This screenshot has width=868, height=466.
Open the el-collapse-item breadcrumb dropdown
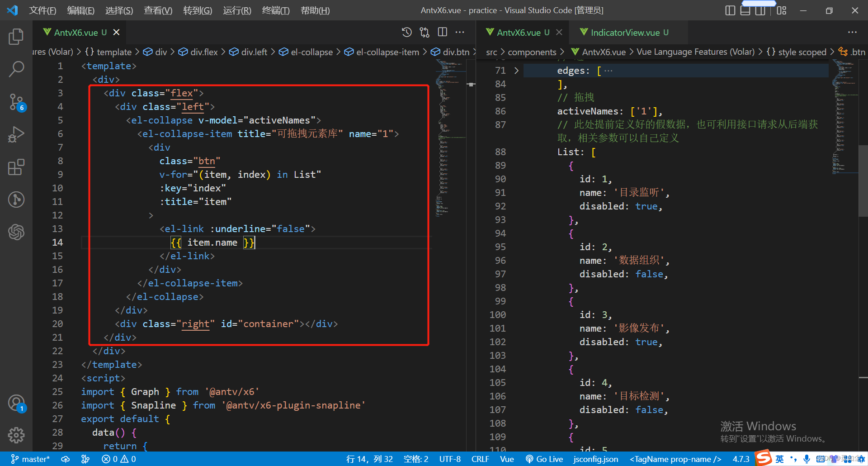382,52
